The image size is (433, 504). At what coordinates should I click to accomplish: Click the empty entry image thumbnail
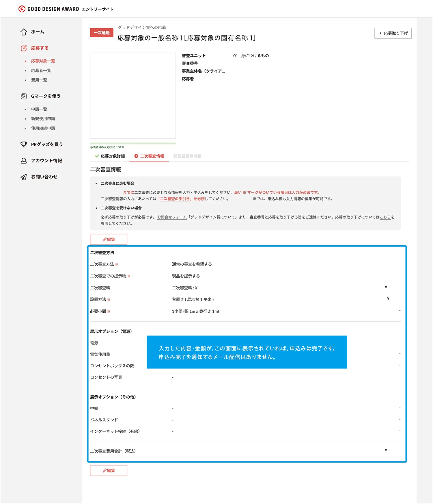(133, 95)
